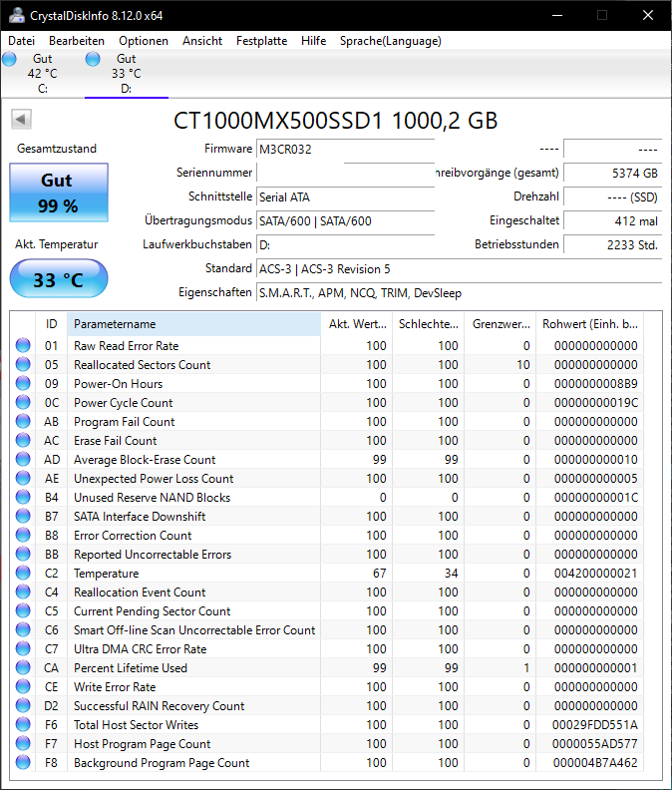Click raw value 004200000021 in Temperature row
The image size is (672, 790).
(596, 573)
